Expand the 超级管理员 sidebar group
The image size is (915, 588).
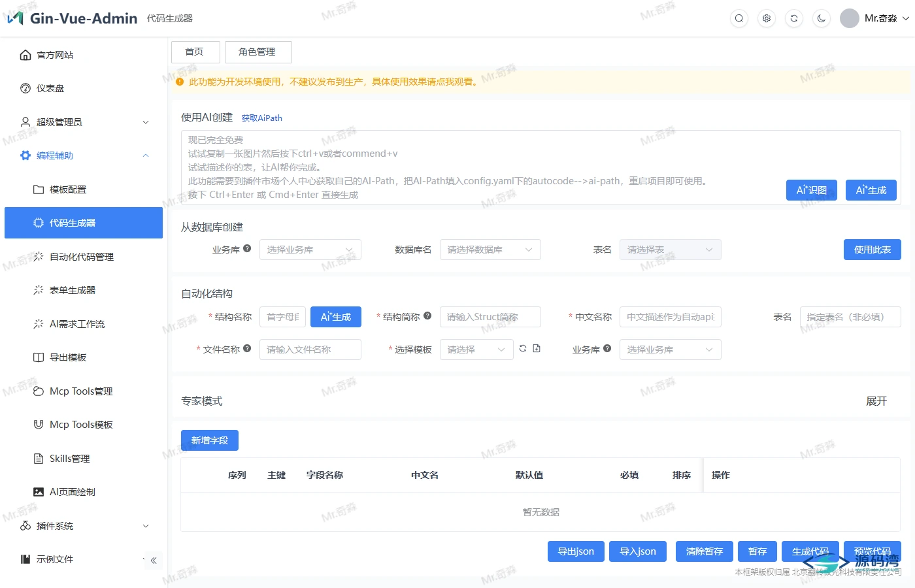coord(84,122)
